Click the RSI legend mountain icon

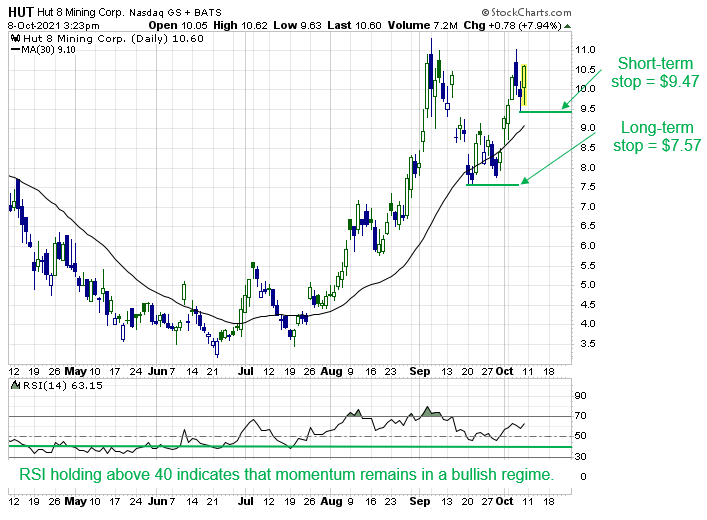point(15,385)
